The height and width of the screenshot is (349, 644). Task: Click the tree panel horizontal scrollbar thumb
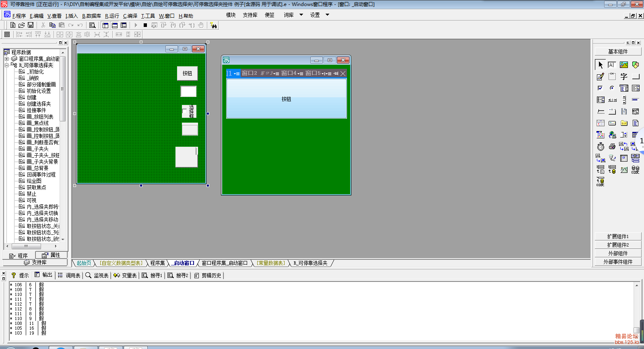pyautogui.click(x=26, y=246)
